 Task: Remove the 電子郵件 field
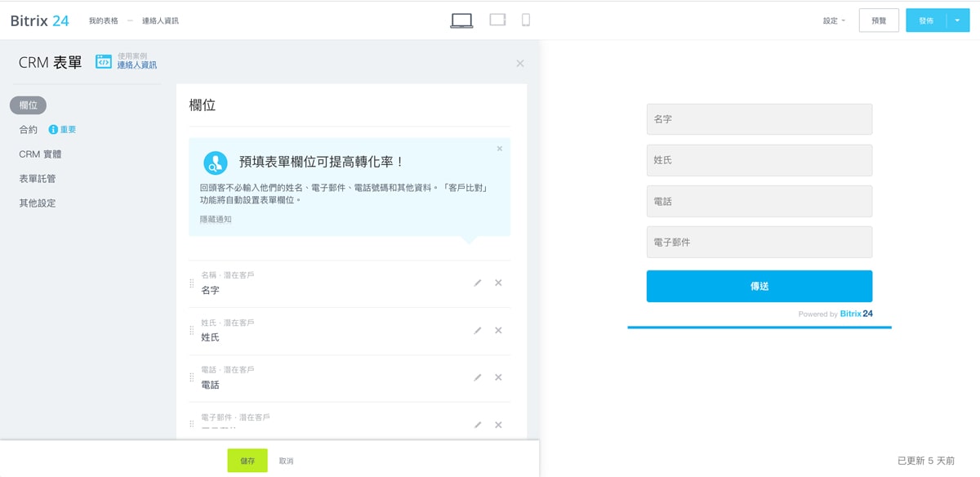click(498, 425)
